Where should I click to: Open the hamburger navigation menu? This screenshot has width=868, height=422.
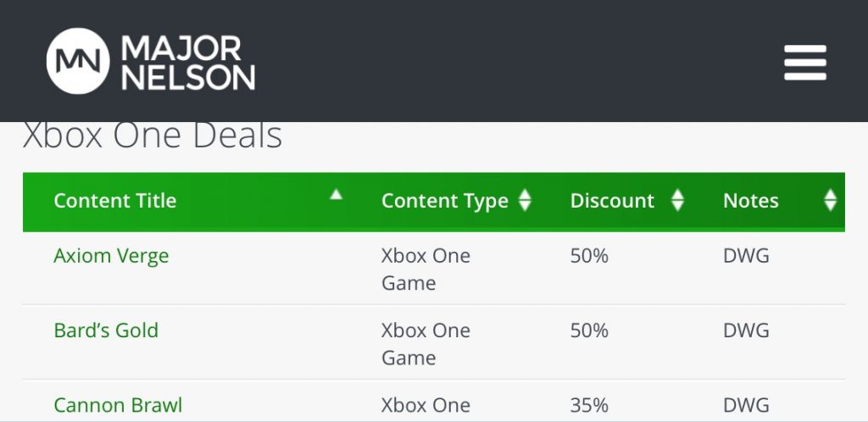click(x=804, y=63)
